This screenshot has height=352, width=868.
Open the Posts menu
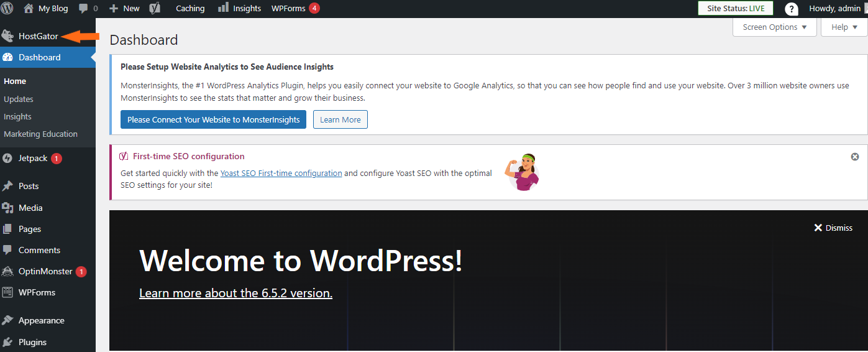tap(29, 186)
